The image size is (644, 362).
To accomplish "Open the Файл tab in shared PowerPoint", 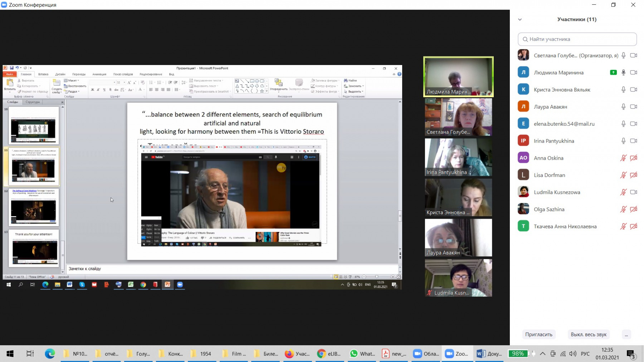I will point(10,74).
